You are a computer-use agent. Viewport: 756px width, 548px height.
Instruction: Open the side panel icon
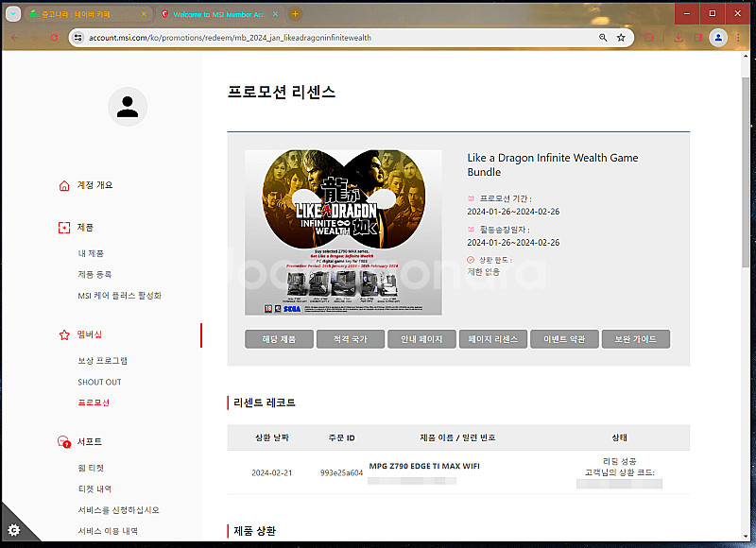pyautogui.click(x=698, y=38)
